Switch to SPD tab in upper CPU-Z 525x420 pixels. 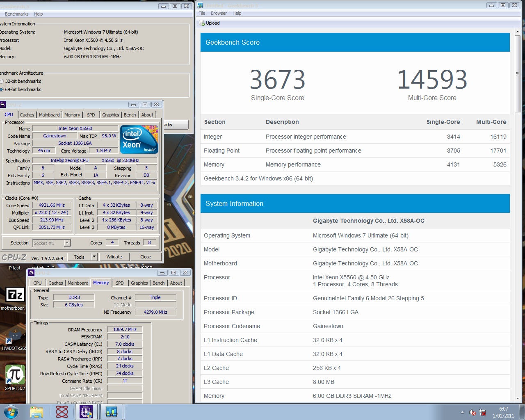click(x=91, y=115)
